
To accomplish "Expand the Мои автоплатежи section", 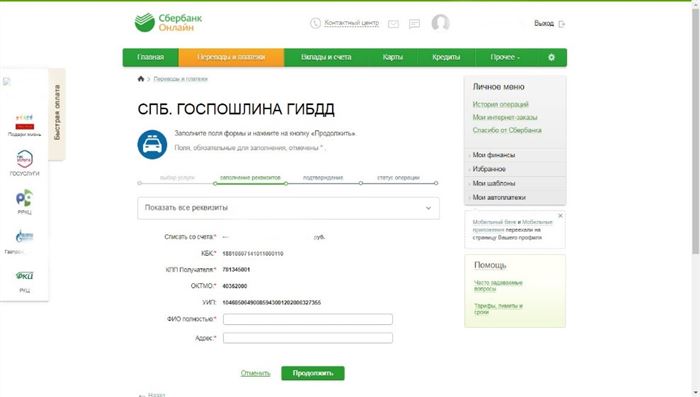I will tap(499, 197).
